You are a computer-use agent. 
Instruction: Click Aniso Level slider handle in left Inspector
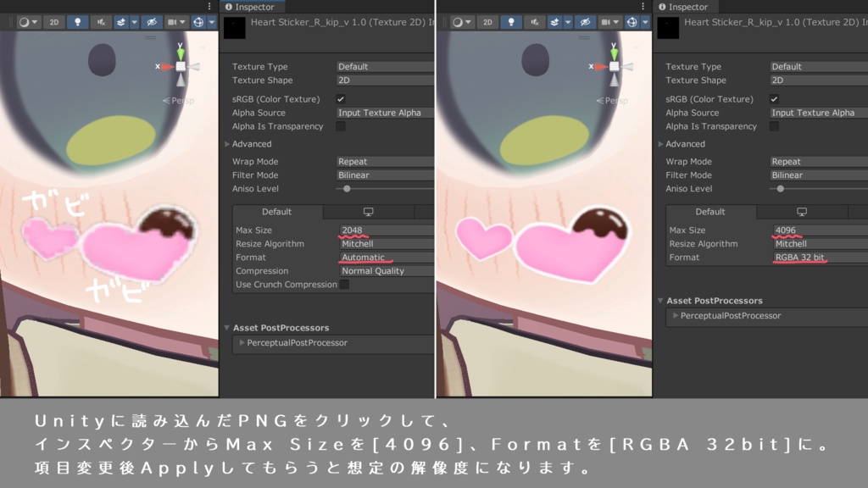[x=347, y=189]
